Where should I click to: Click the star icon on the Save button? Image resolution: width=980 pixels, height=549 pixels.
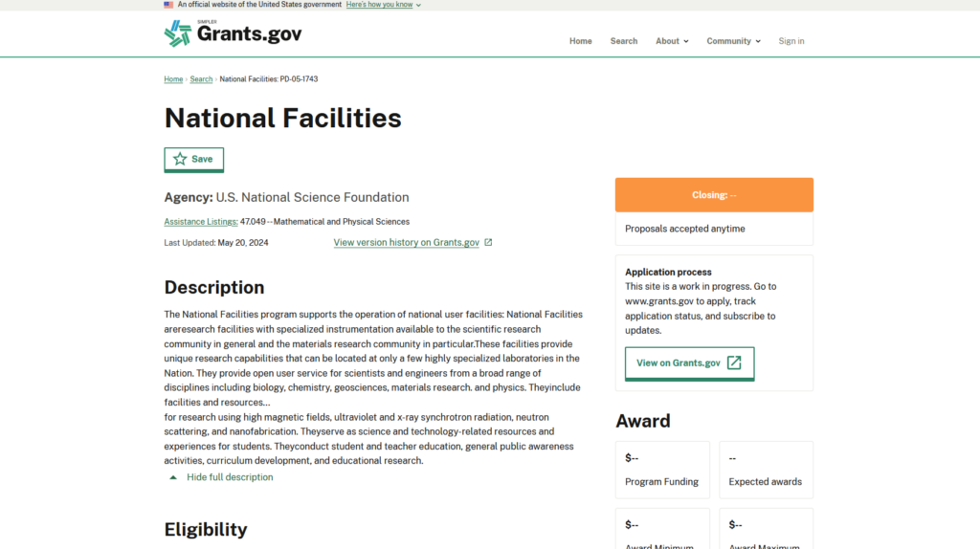pos(180,159)
